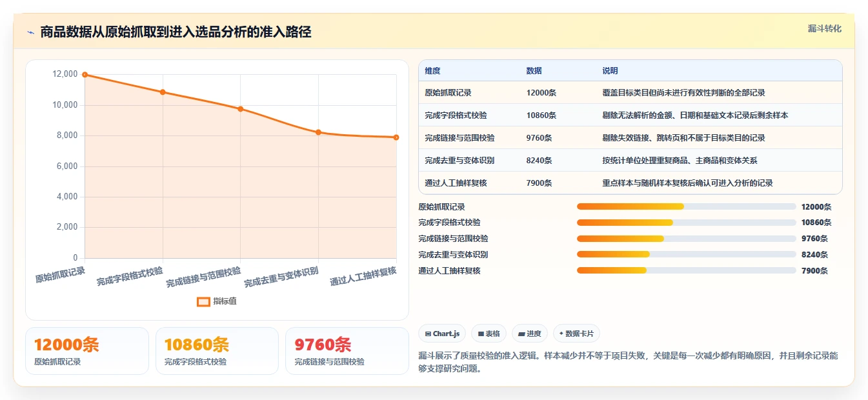Click the 8,000 y-axis label
Screen dimensions: 868x400
pyautogui.click(x=67, y=135)
